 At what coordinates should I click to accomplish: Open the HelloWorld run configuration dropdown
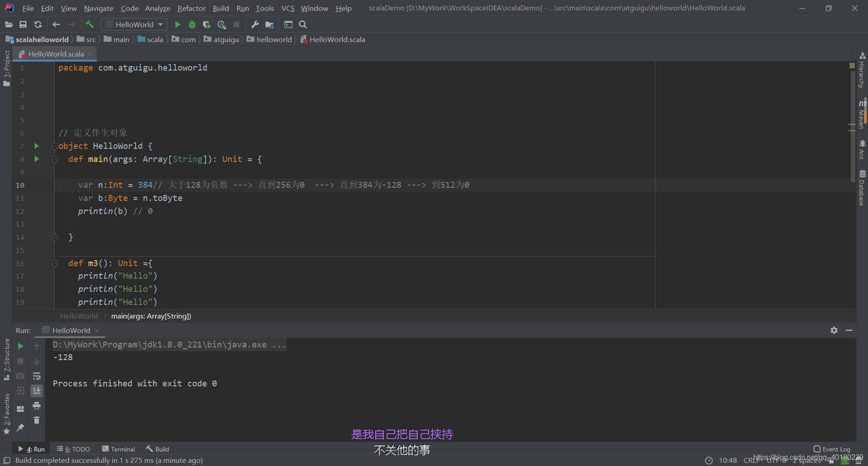[x=134, y=24]
